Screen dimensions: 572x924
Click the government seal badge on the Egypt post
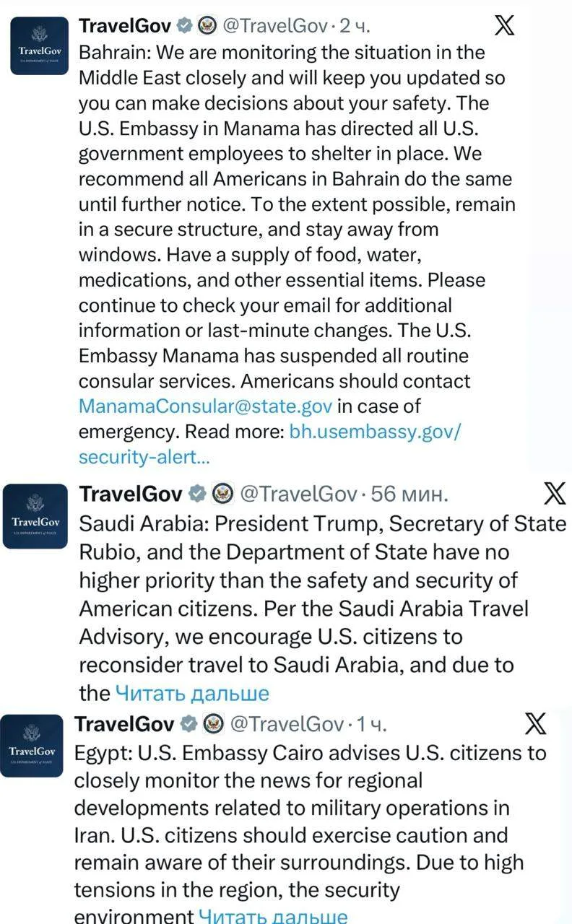[x=213, y=724]
